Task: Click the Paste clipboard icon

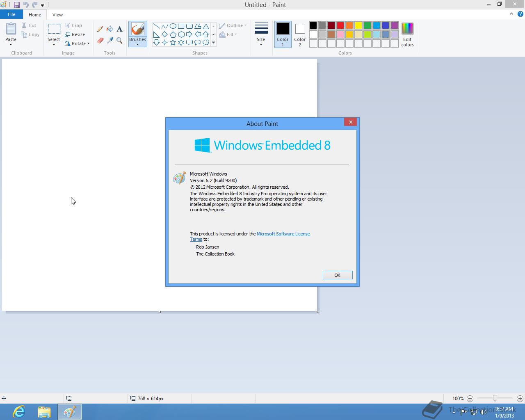Action: pyautogui.click(x=11, y=29)
